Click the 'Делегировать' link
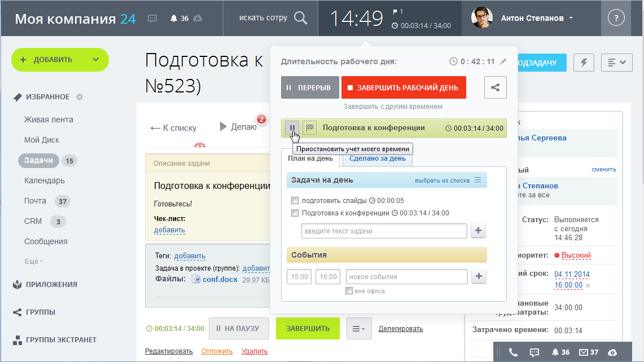Screen dimensions: 644x362 pos(400,329)
